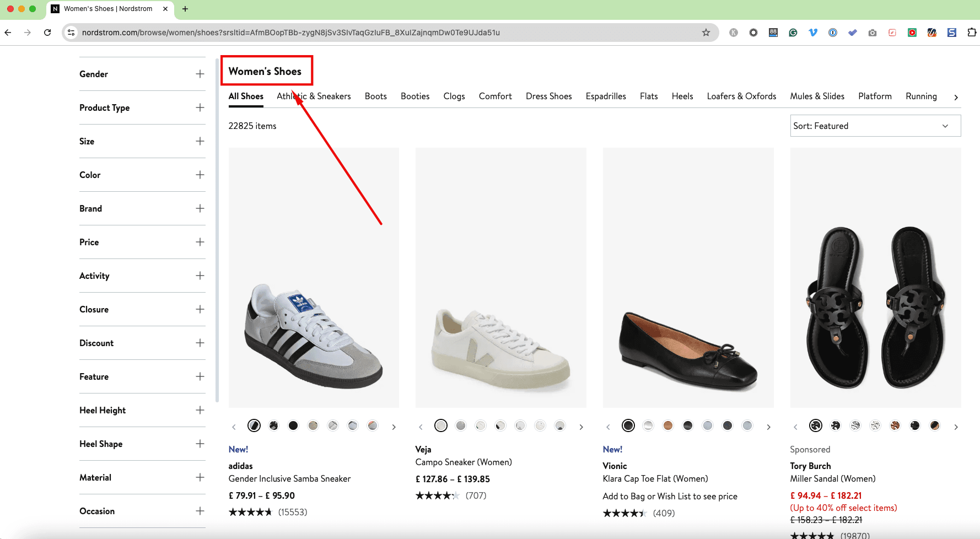Go back using the browser back arrow
980x539 pixels.
8,33
